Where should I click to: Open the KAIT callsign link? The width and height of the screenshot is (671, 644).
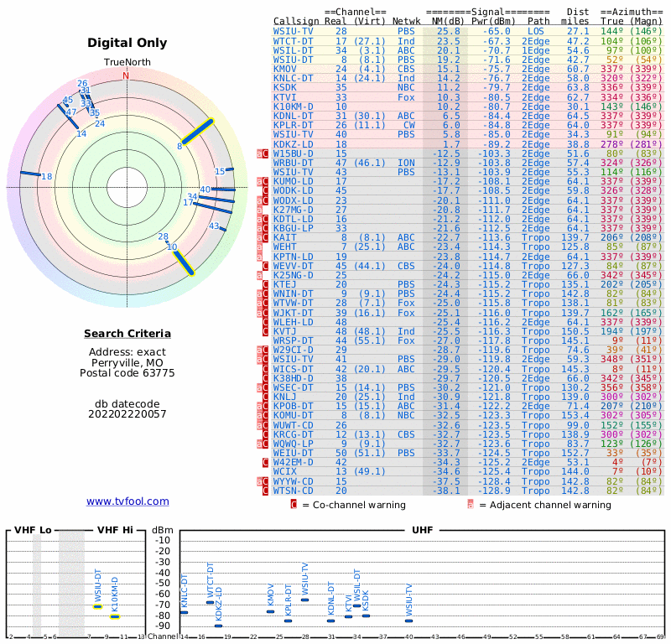(x=285, y=237)
